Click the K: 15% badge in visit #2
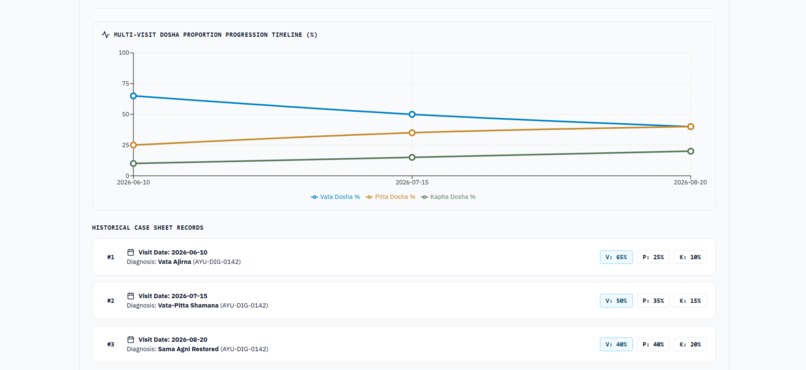806x370 pixels. tap(690, 301)
